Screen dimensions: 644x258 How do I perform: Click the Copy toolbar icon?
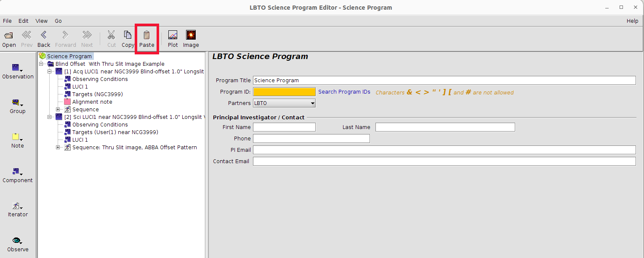coord(128,35)
